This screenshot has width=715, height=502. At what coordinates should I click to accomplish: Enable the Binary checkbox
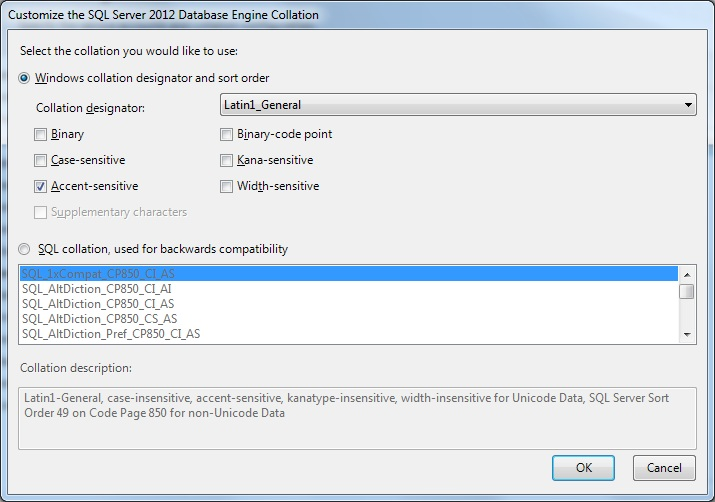pyautogui.click(x=40, y=134)
